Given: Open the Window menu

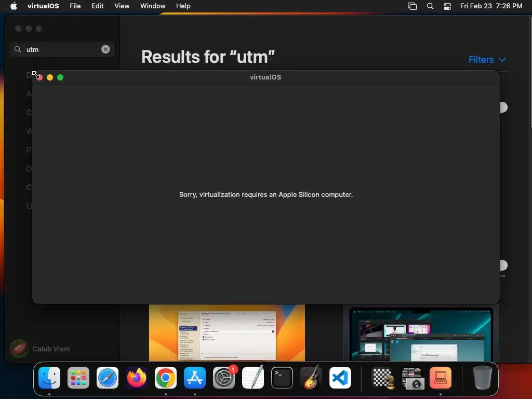Looking at the screenshot, I should click(153, 6).
